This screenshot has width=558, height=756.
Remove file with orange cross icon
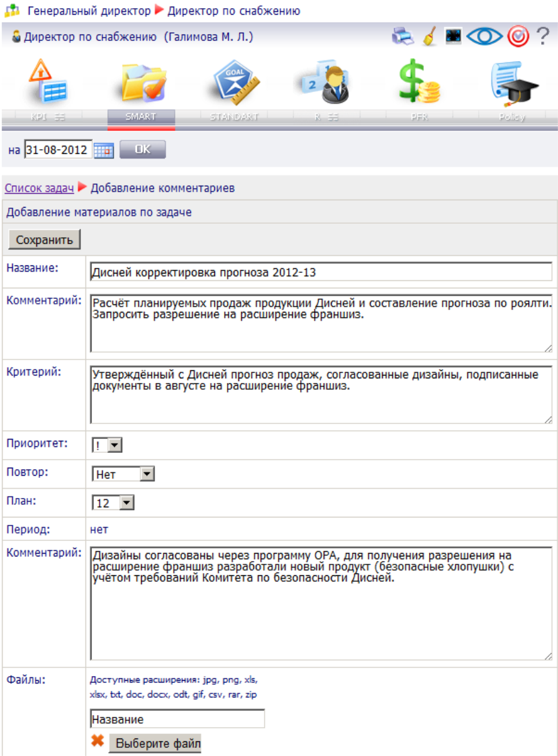click(98, 740)
